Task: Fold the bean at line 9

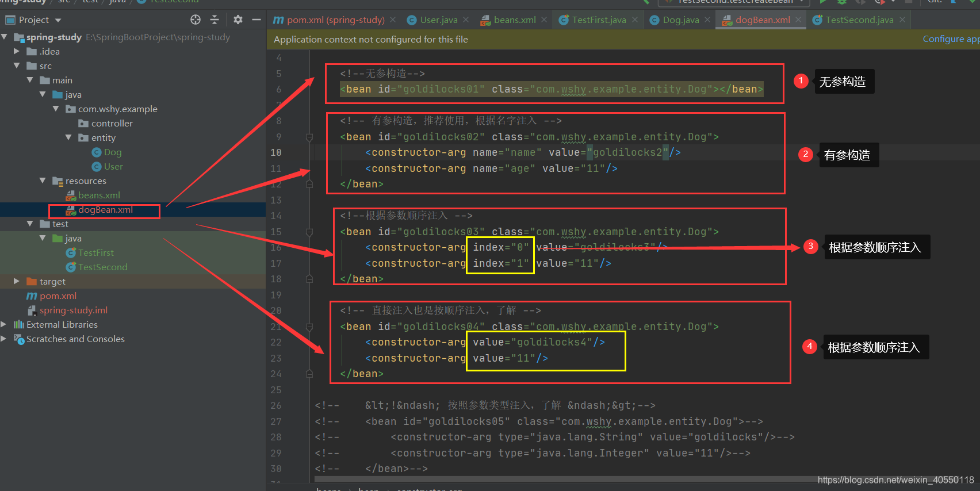Action: pos(309,137)
